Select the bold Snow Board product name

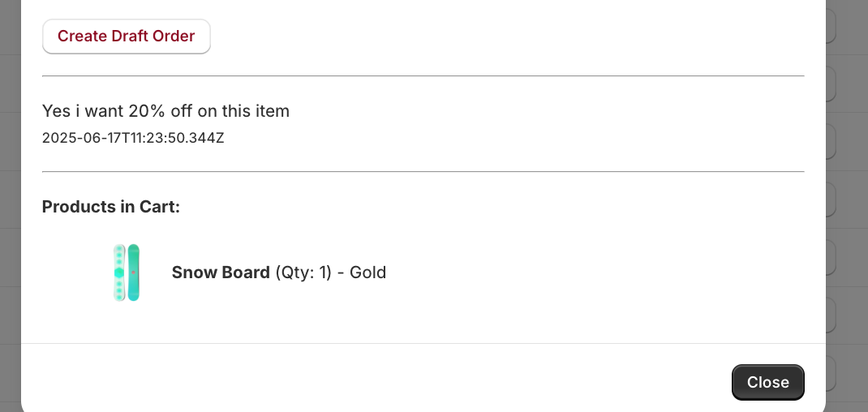tap(221, 273)
